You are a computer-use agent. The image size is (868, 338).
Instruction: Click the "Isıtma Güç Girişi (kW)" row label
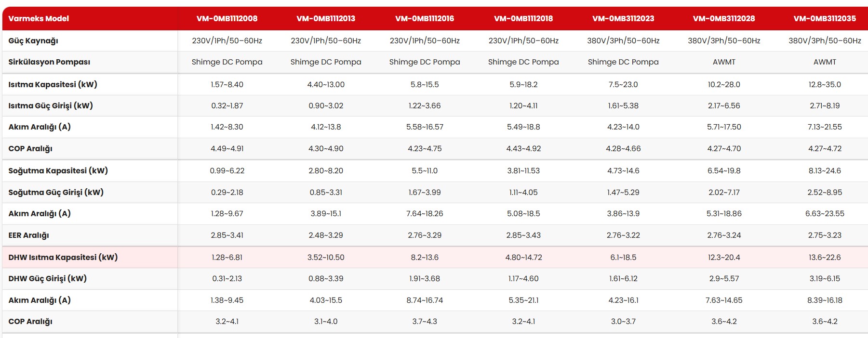pyautogui.click(x=51, y=106)
